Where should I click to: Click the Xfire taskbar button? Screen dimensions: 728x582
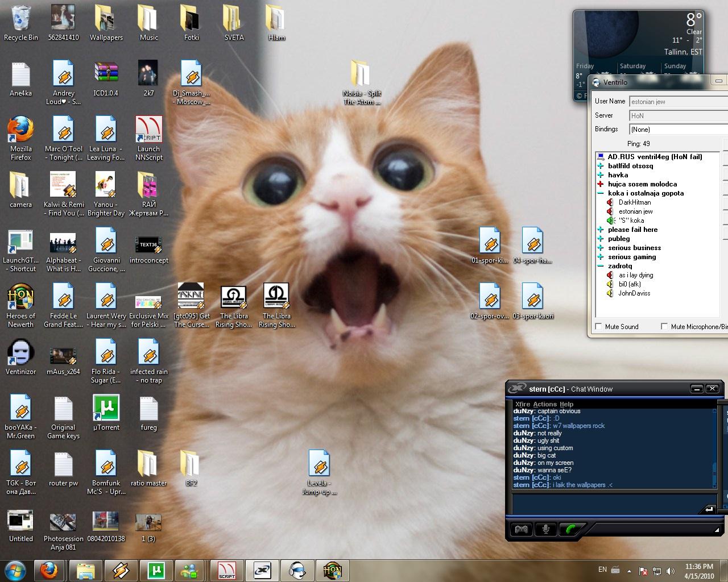262,570
